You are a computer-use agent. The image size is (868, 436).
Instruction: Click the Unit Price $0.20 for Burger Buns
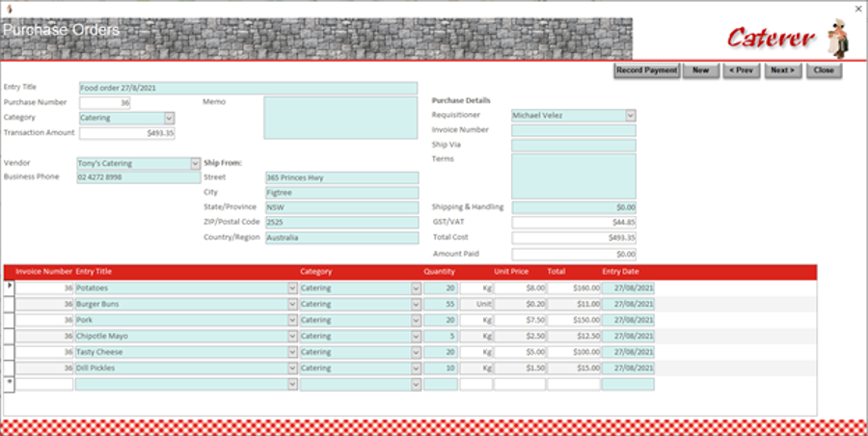click(x=520, y=304)
